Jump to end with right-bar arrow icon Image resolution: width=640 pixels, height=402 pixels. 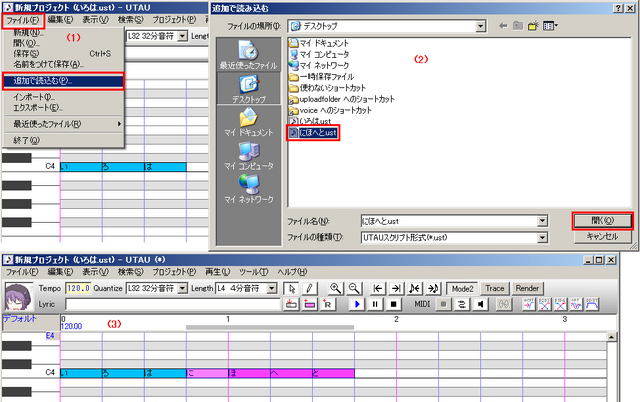(396, 289)
